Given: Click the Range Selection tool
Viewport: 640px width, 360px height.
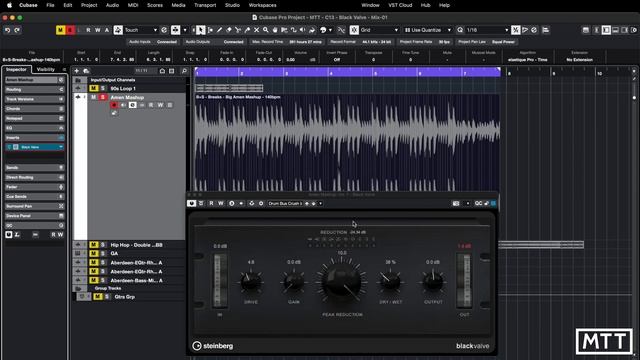Looking at the screenshot, I should 210,30.
